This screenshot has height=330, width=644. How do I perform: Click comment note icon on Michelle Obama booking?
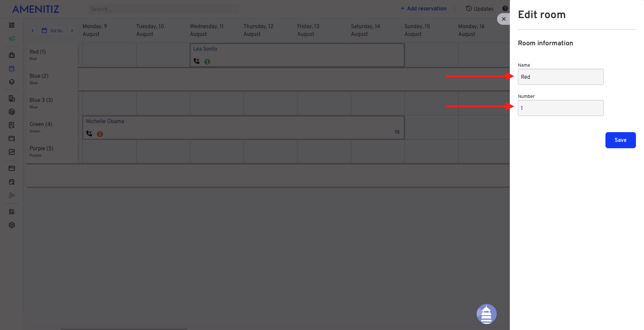[x=397, y=132]
